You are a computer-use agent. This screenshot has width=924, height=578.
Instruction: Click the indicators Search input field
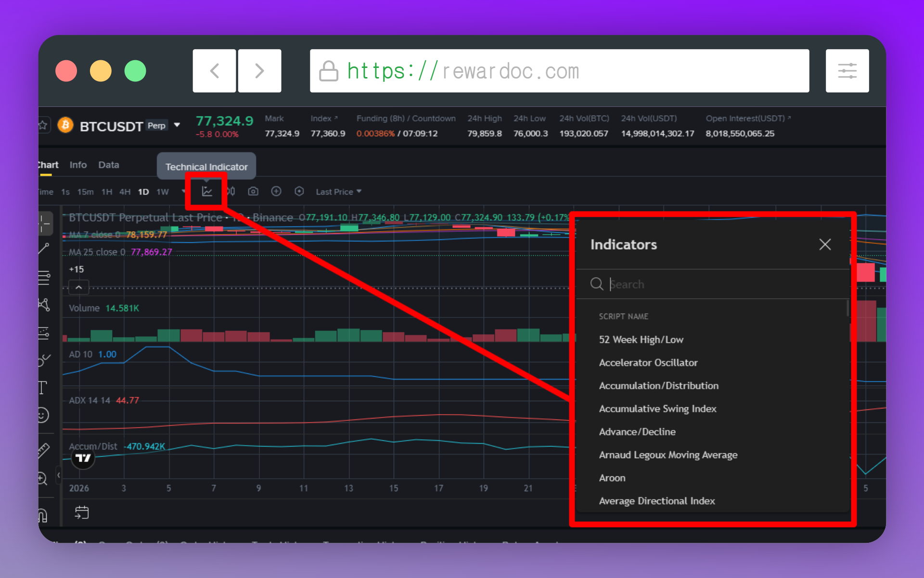click(712, 284)
